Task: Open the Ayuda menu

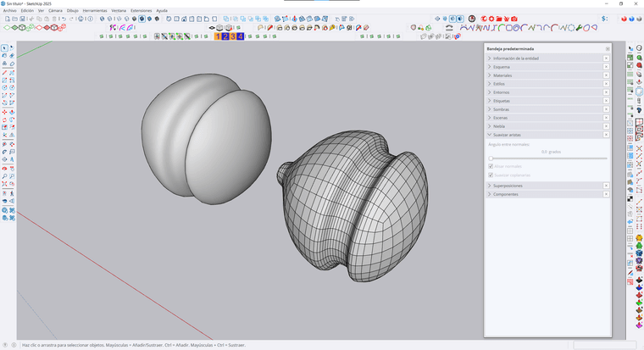Action: [x=162, y=11]
